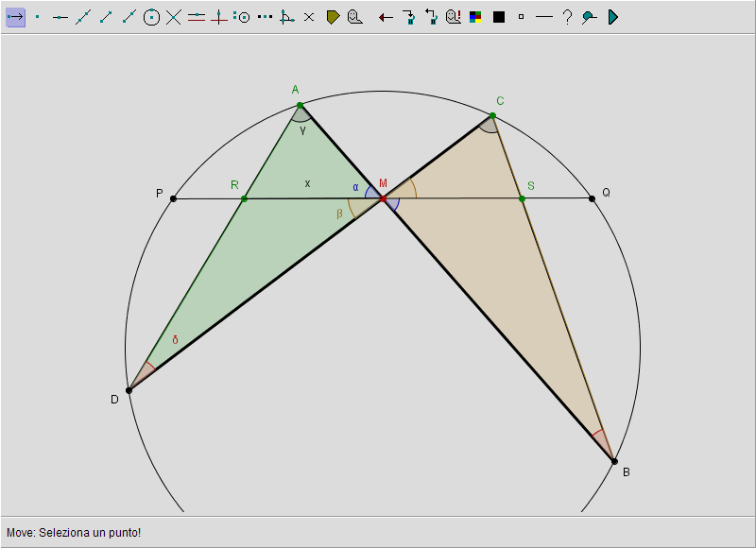Click green point S on segment PQ
The width and height of the screenshot is (756, 548).
(x=522, y=198)
